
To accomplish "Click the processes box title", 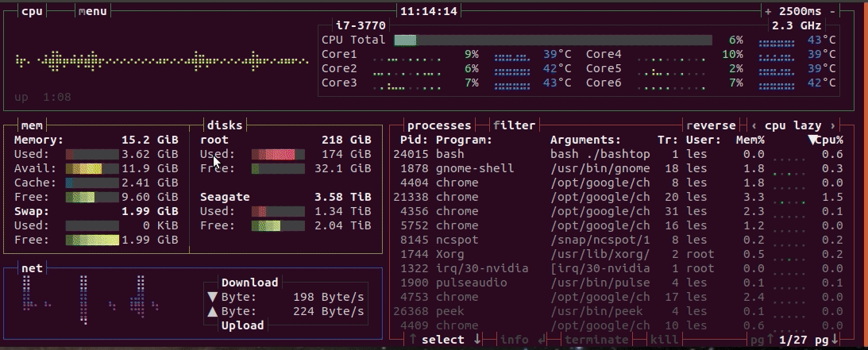I will [439, 125].
